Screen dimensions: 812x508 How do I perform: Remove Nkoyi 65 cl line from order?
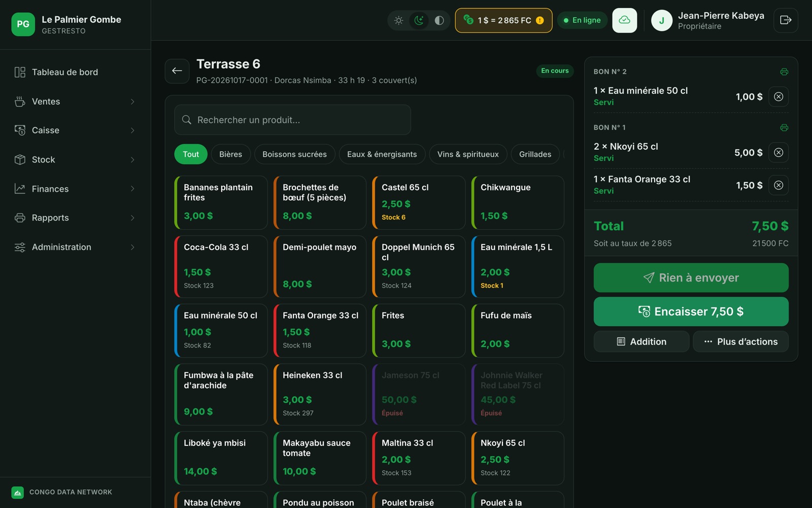[x=779, y=152]
